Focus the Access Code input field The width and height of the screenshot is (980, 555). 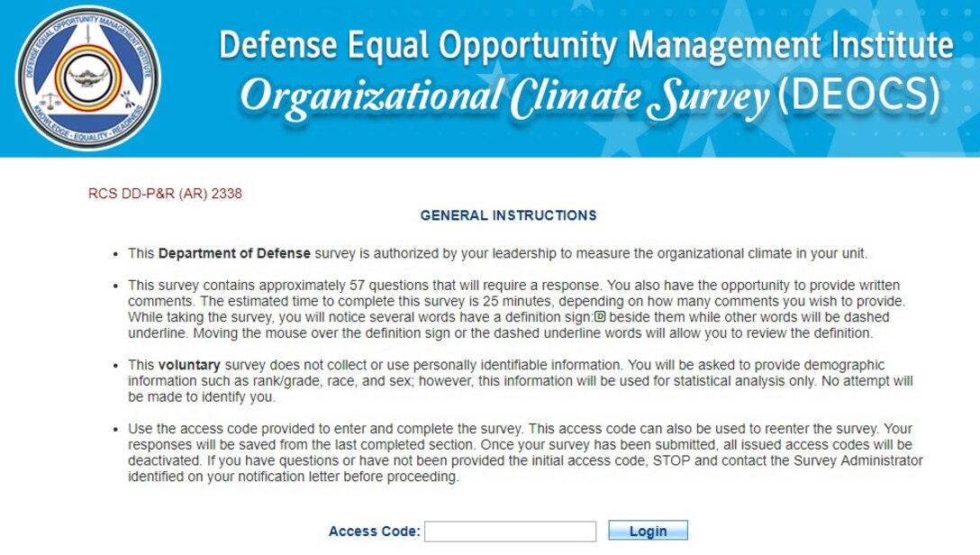point(510,532)
